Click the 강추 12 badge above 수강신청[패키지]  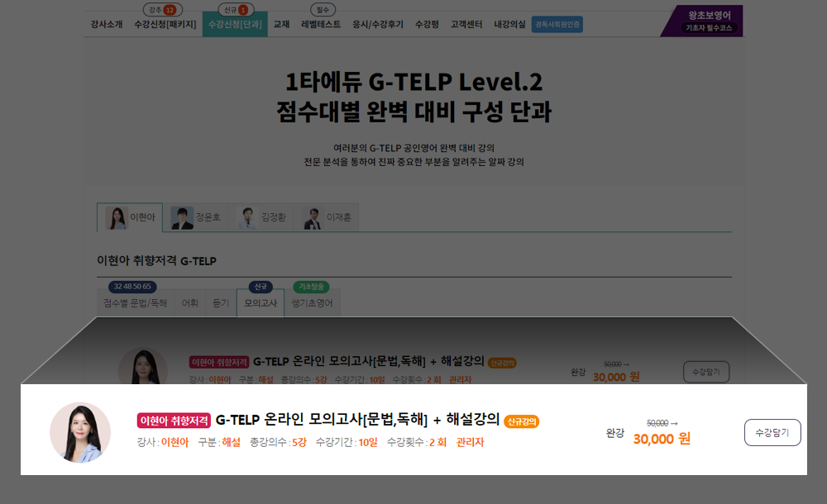click(x=163, y=9)
